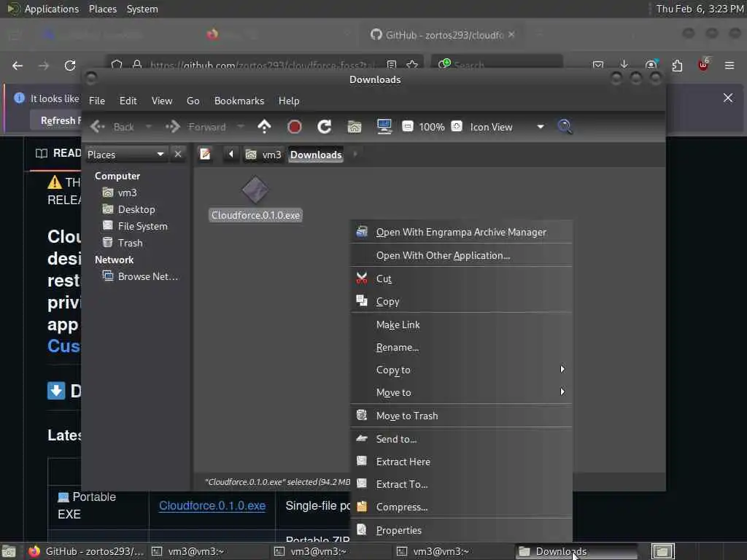Image resolution: width=747 pixels, height=560 pixels.
Task: Choose Move to Trash
Action: [461, 416]
